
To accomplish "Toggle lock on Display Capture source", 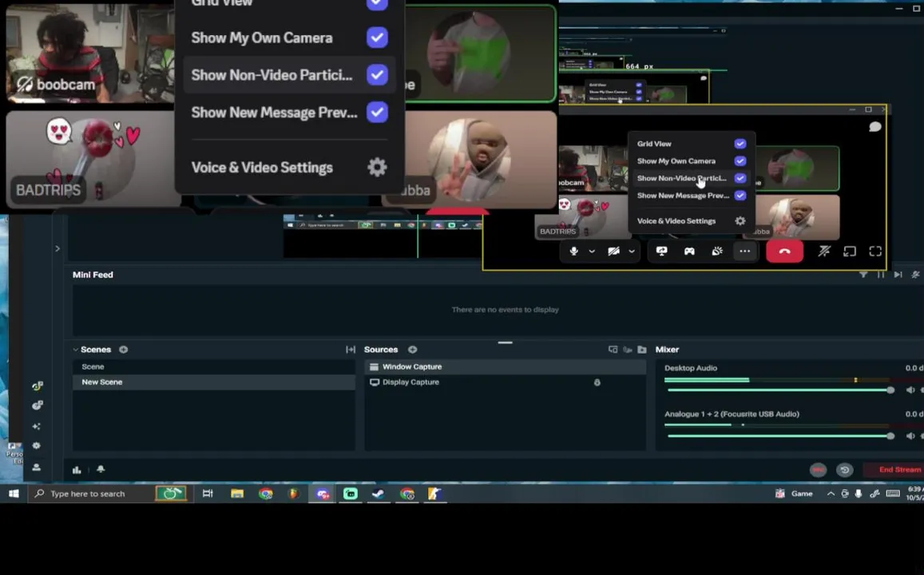I will tap(597, 383).
